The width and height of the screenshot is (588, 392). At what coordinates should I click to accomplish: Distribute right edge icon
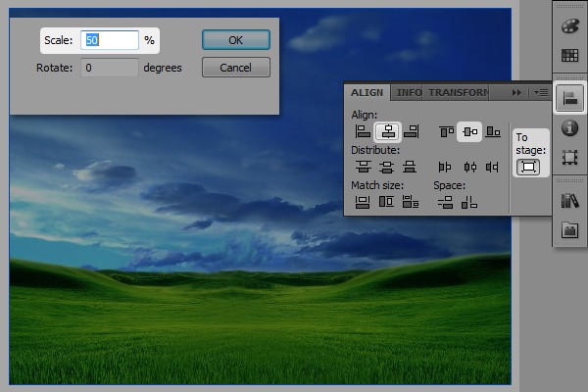(492, 167)
